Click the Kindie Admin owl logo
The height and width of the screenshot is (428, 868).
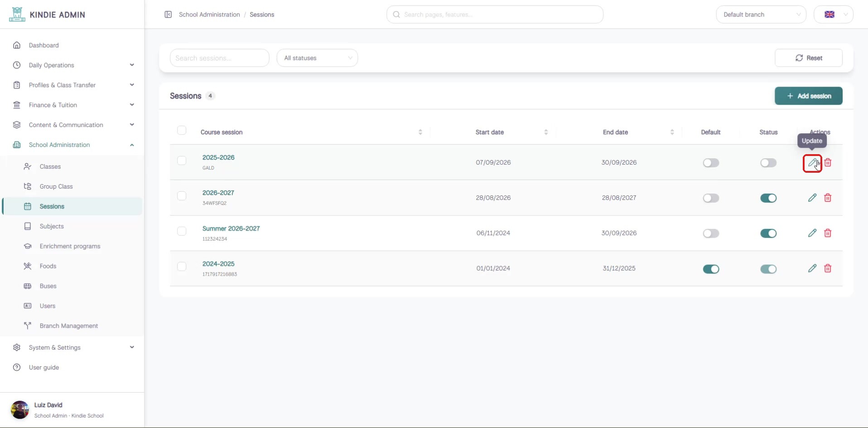[x=17, y=15]
